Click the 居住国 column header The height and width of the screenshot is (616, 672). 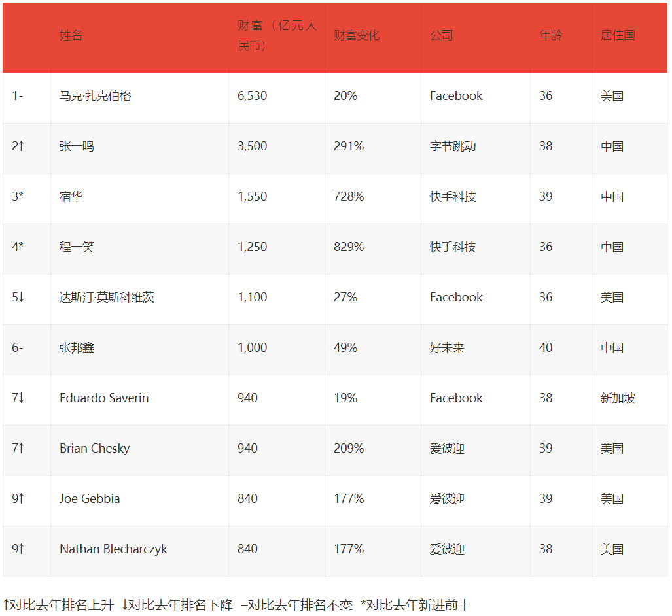tap(614, 35)
